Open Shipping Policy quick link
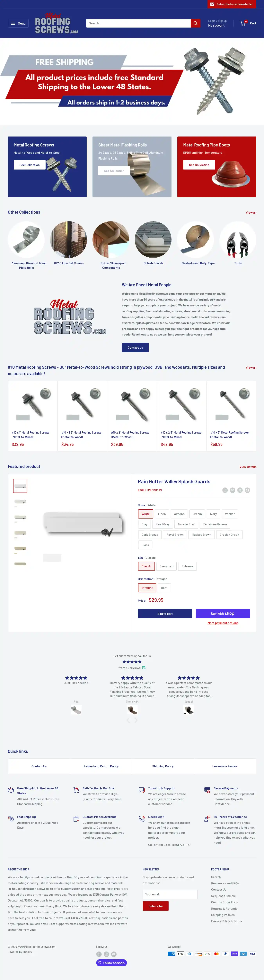Viewport: 264px width, 980px height. pos(163,766)
